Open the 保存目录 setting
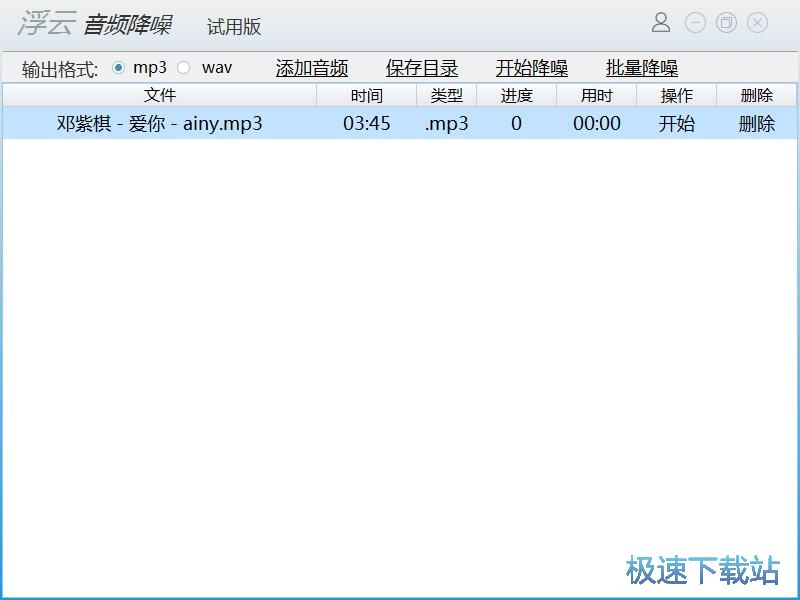The image size is (800, 600). pos(422,68)
